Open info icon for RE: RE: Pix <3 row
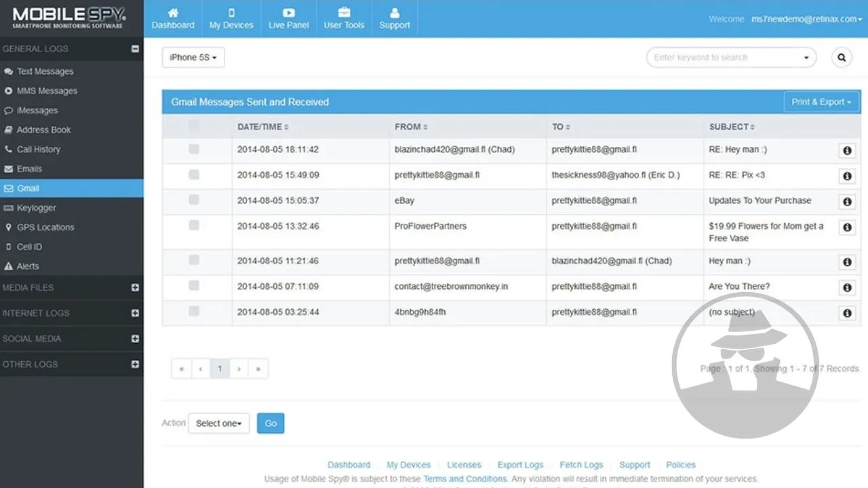This screenshot has height=488, width=868. pyautogui.click(x=846, y=176)
